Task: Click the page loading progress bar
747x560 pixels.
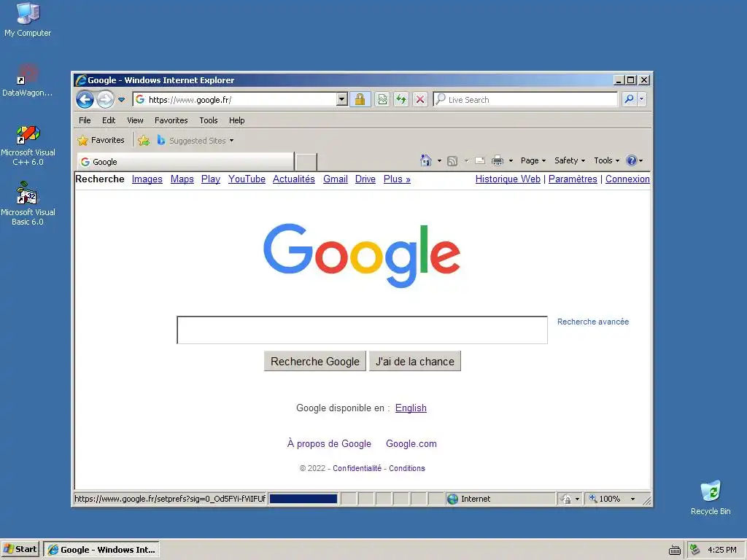Action: (x=303, y=499)
